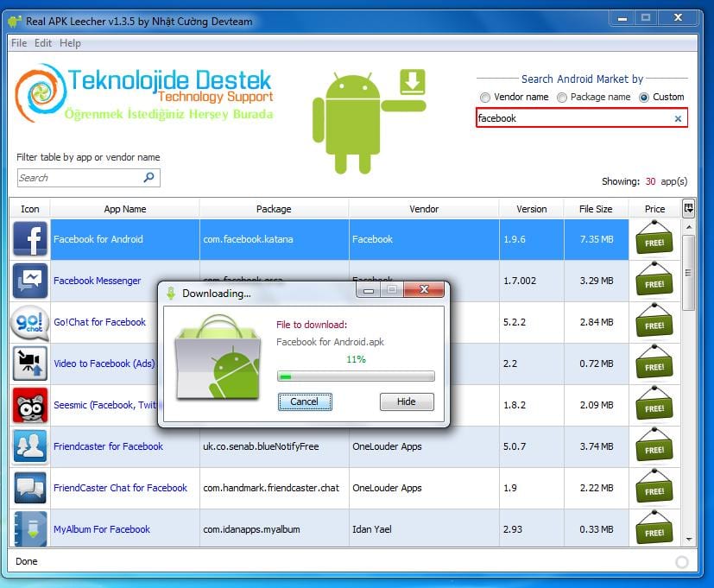Viewport: 714px width, 588px height.
Task: Click FREE price tag for Video to Facebook
Action: (654, 362)
